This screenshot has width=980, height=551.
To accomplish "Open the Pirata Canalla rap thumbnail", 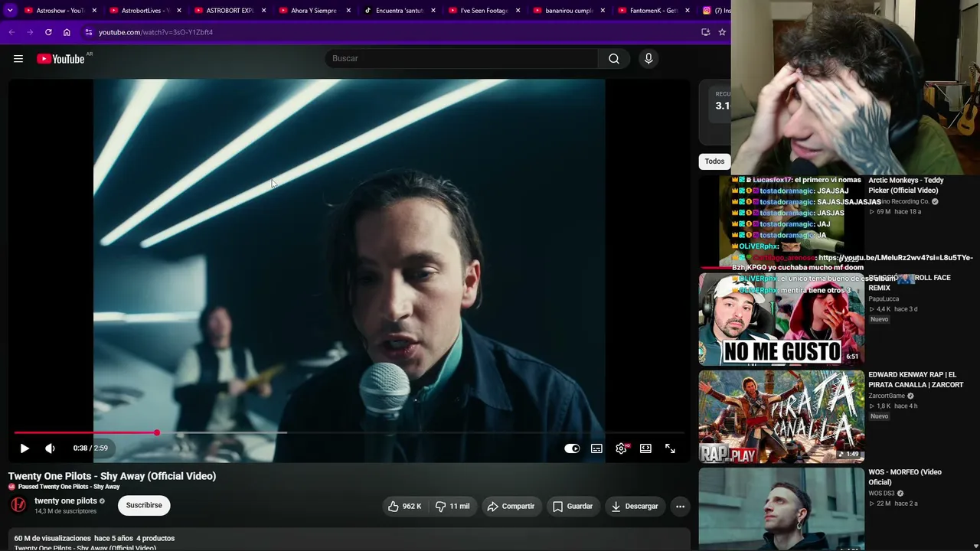I will coord(781,417).
